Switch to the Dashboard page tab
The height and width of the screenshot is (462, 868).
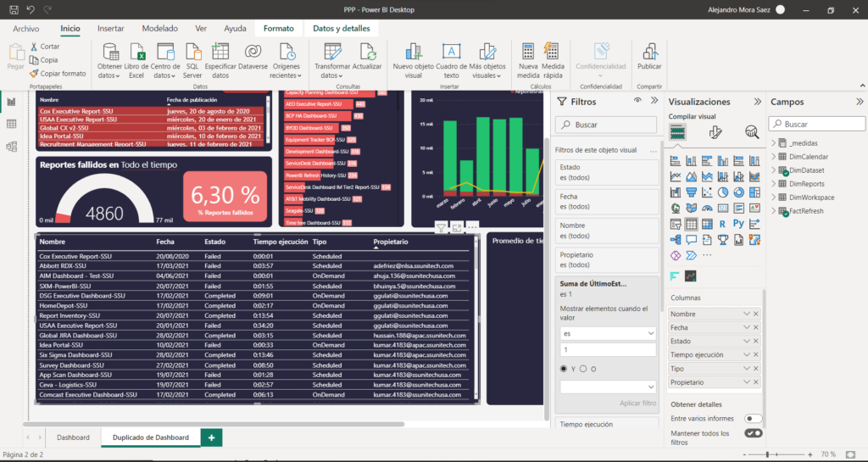tap(73, 437)
